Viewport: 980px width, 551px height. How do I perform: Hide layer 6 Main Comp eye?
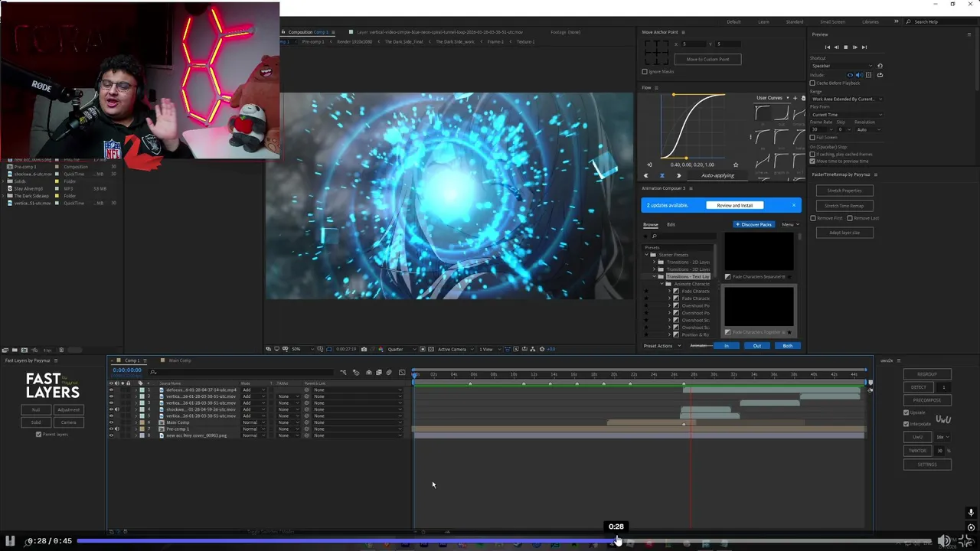coord(111,422)
